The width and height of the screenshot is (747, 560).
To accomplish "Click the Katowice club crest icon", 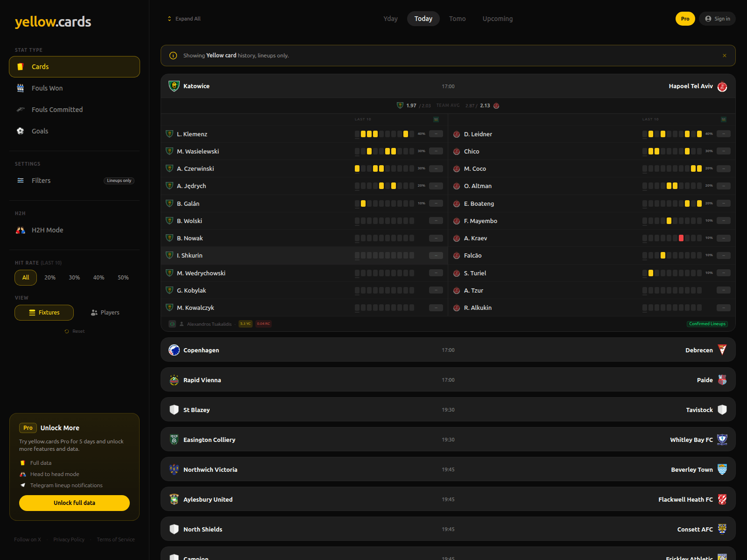I will click(x=174, y=86).
